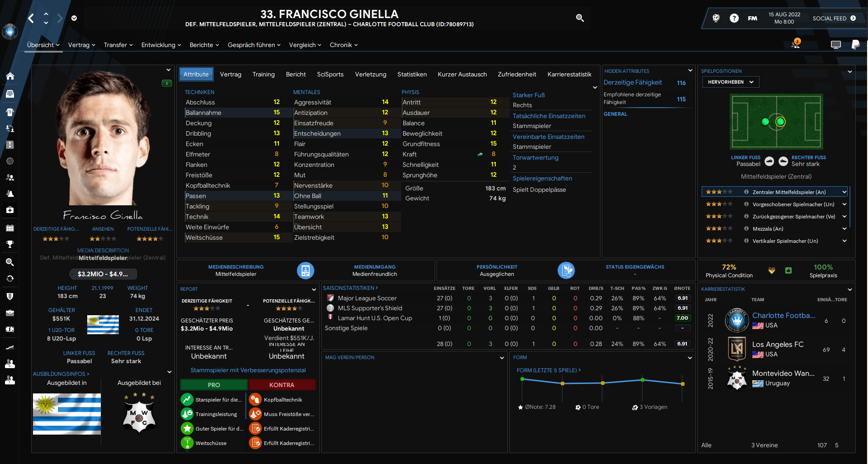Switch to the Zufriedenheit tab
Screen dimensions: 868x464
pyautogui.click(x=517, y=74)
